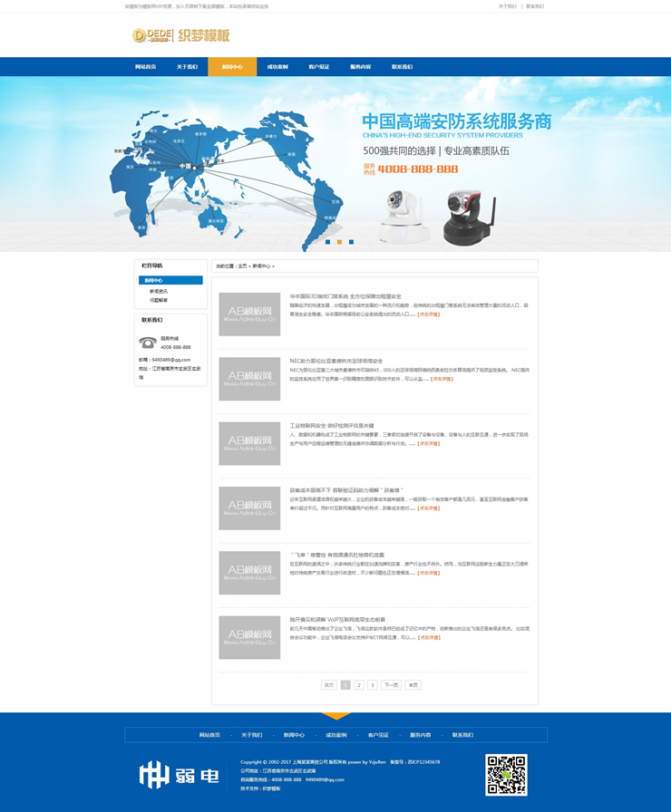
Task: Jump to last page with 末页 button
Action: click(x=413, y=685)
